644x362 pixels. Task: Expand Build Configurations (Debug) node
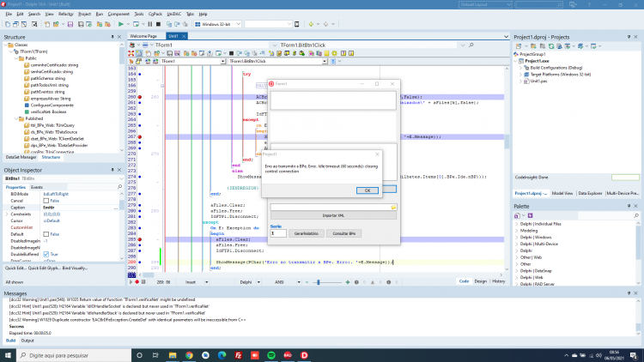(520, 68)
